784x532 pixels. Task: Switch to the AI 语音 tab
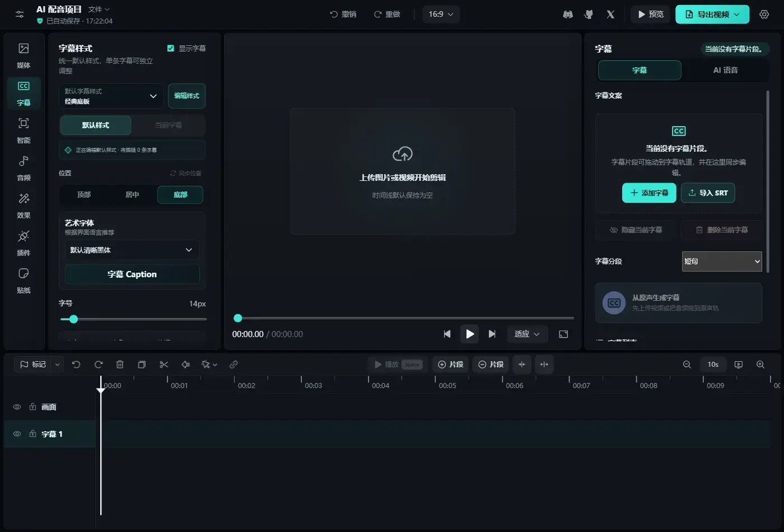click(725, 71)
